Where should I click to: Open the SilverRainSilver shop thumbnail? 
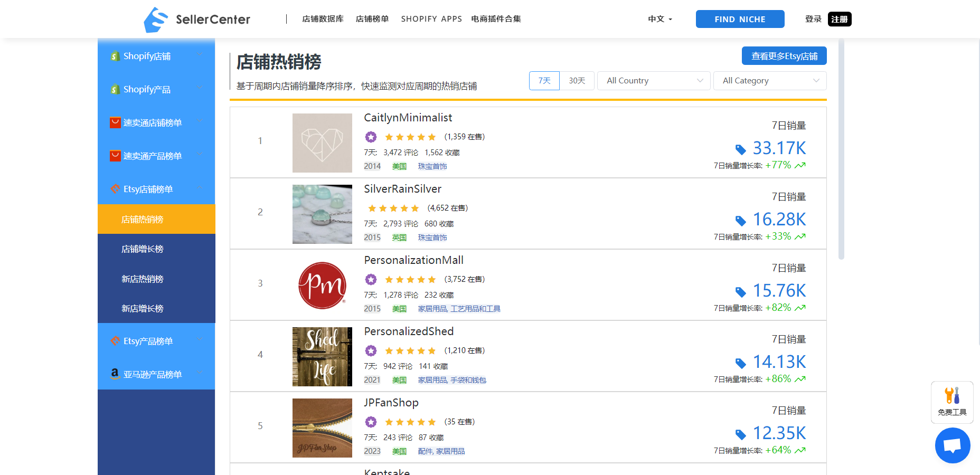point(322,214)
